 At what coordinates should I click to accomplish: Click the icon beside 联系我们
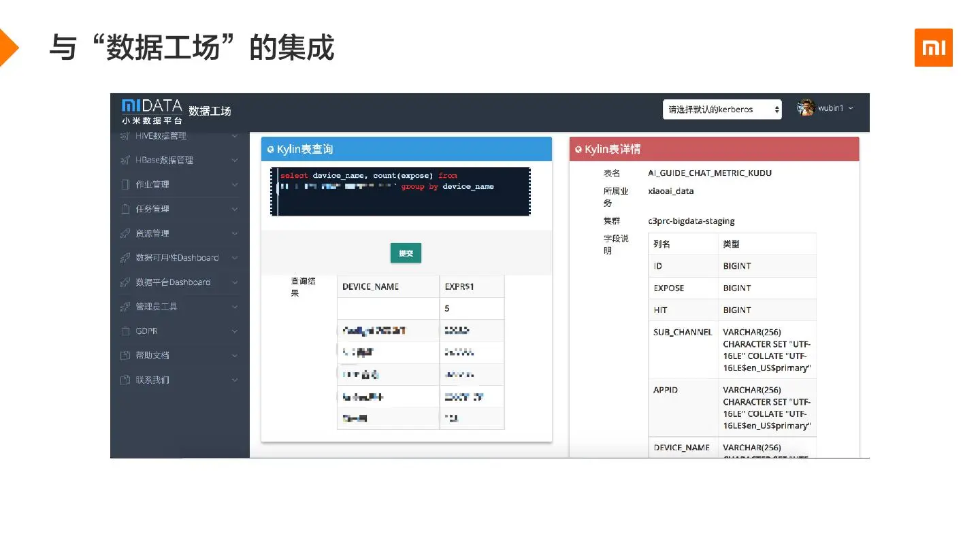pyautogui.click(x=125, y=380)
